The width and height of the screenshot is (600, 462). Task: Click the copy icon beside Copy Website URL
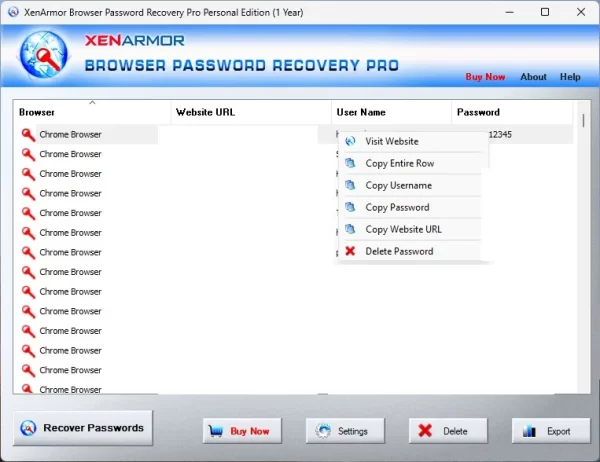[350, 229]
